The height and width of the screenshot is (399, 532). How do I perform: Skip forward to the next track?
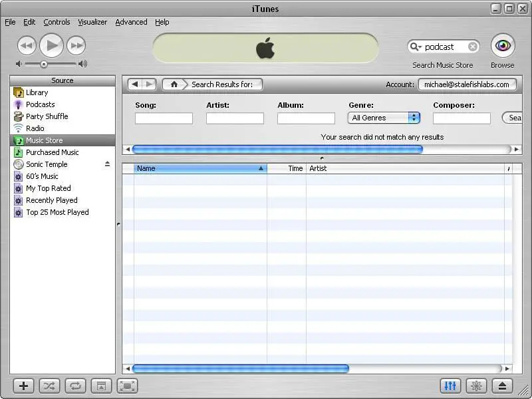[76, 45]
